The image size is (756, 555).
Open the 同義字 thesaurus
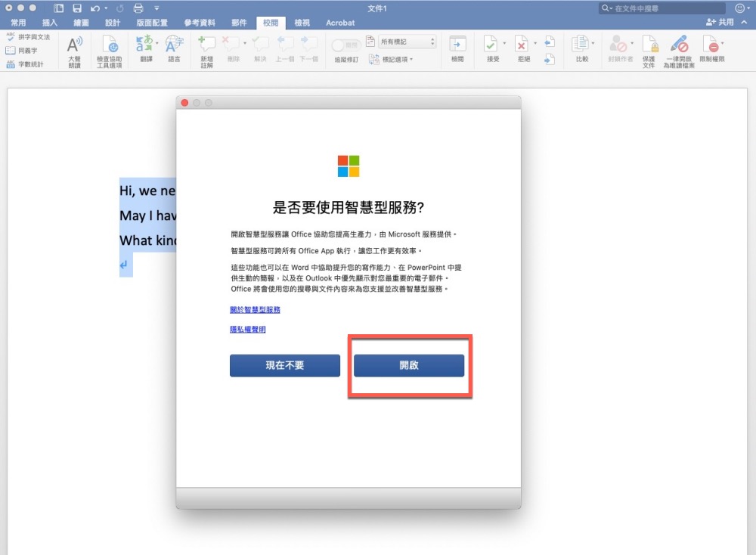(x=21, y=50)
